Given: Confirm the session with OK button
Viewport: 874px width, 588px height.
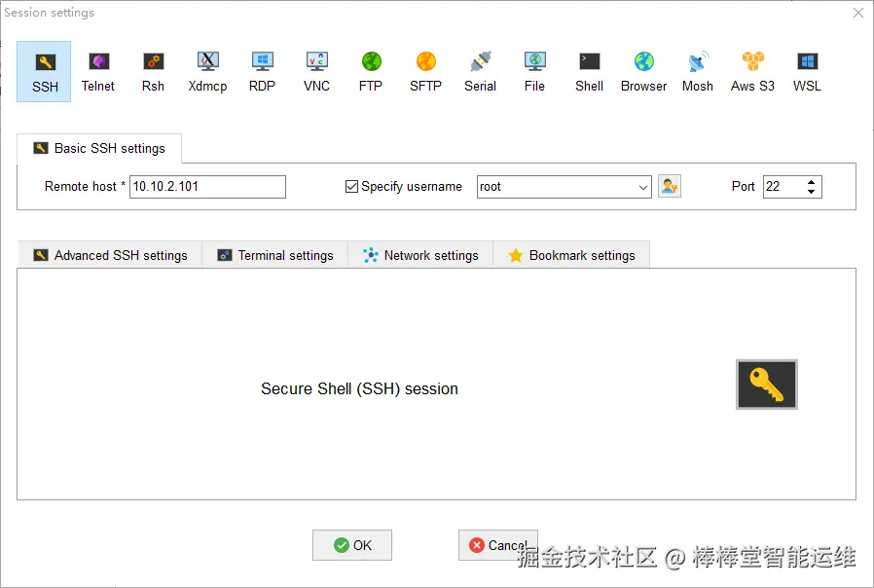Looking at the screenshot, I should (x=352, y=545).
